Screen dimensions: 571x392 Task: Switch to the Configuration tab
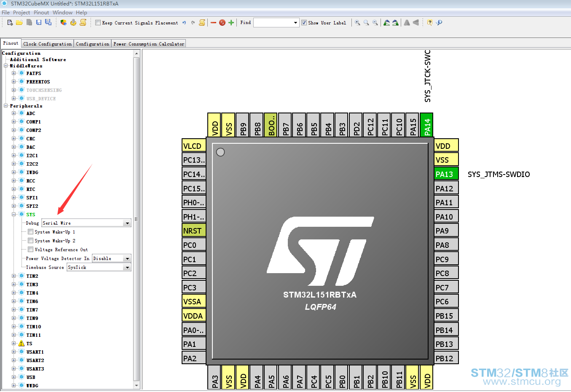[x=93, y=44]
